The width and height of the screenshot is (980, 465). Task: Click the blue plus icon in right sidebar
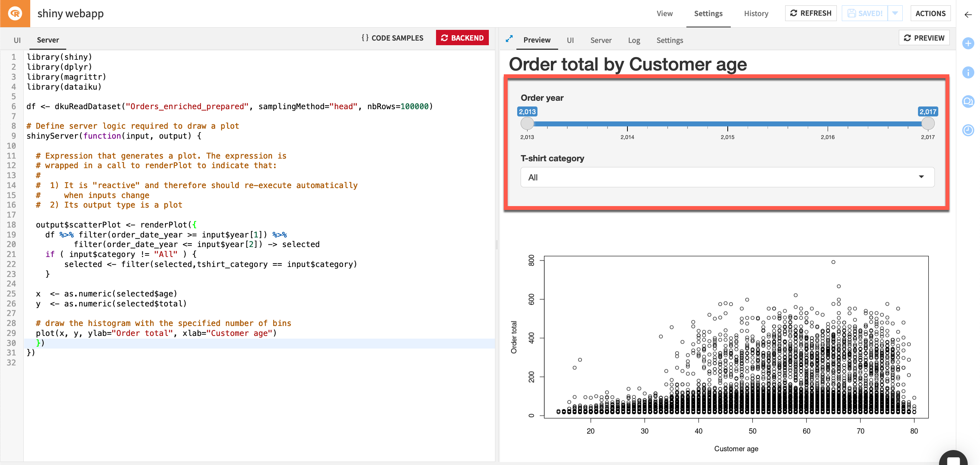pos(968,43)
